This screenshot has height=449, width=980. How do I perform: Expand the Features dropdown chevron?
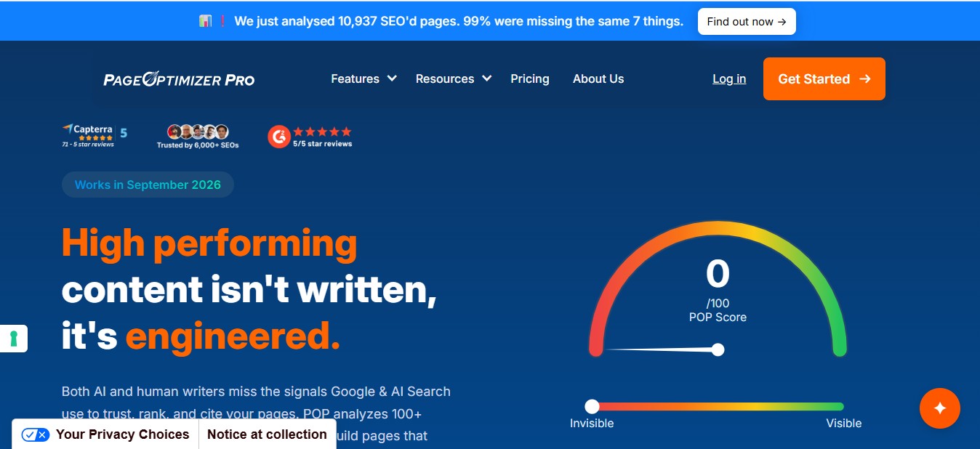click(392, 78)
